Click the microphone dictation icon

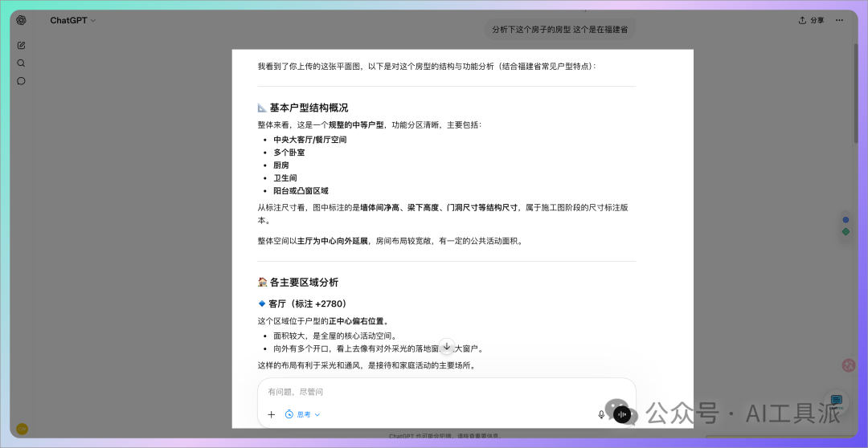601,414
